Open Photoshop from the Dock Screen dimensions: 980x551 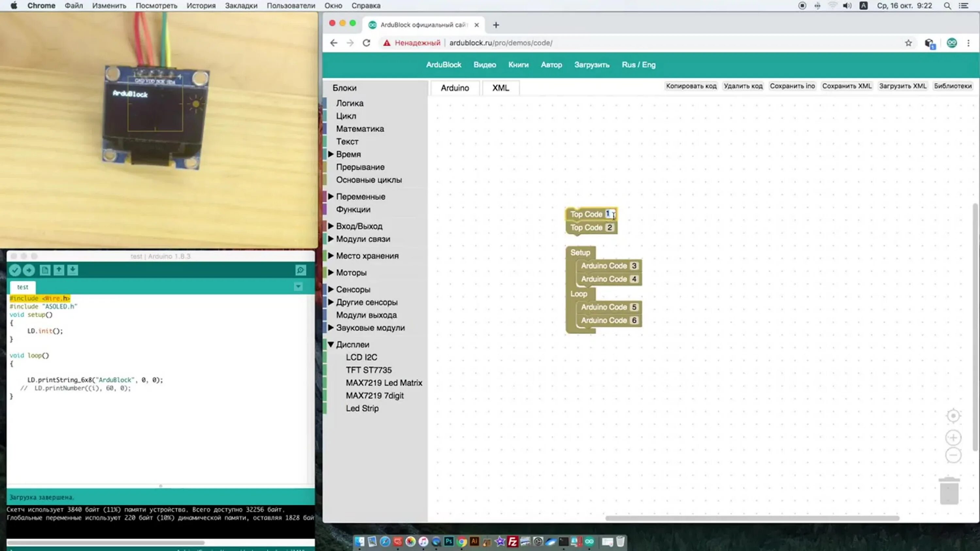click(x=449, y=542)
